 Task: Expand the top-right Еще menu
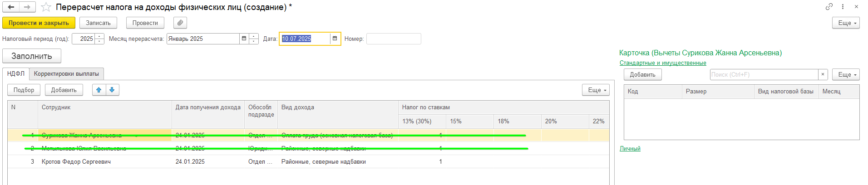[846, 23]
